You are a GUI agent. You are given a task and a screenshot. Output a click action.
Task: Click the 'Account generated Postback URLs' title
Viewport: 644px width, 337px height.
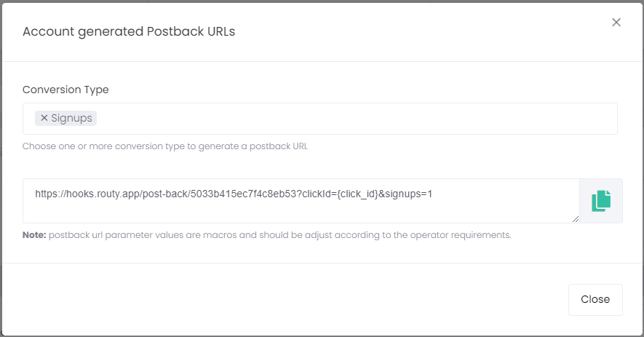pyautogui.click(x=129, y=31)
